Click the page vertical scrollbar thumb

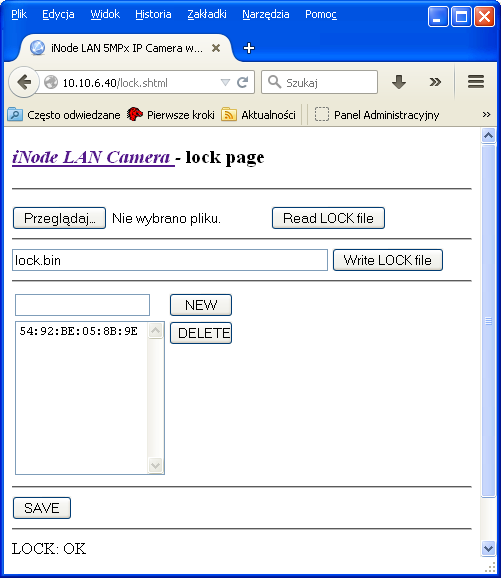pyautogui.click(x=488, y=321)
